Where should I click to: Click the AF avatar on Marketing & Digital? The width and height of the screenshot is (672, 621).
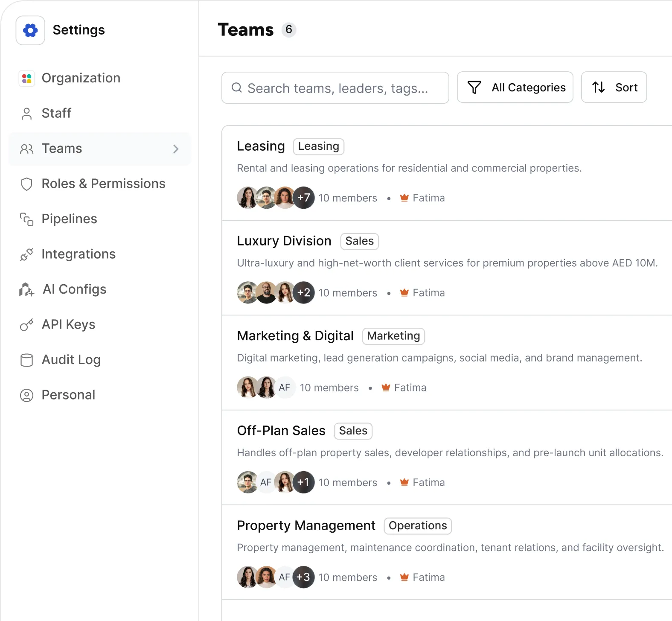(285, 388)
